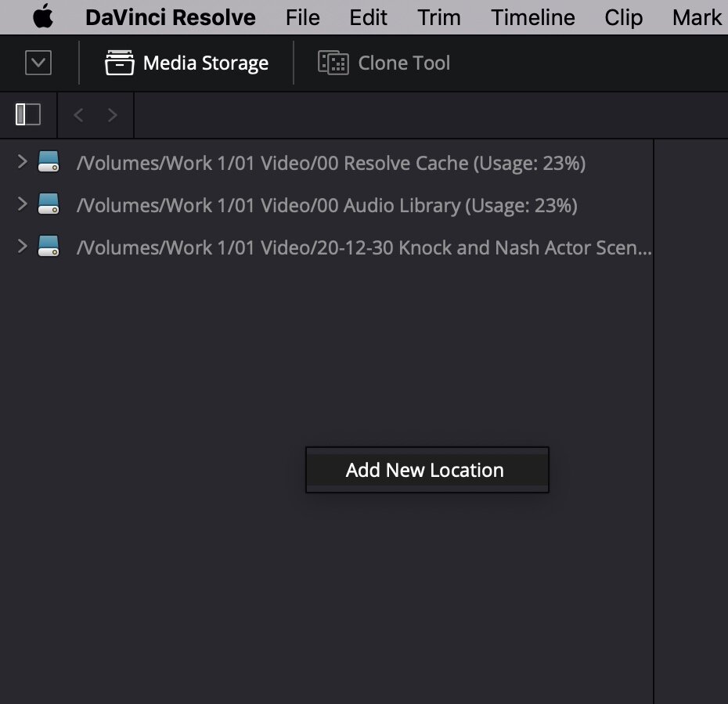Click the drive icon for 00 Audio Library
This screenshot has width=728, height=704.
coord(49,204)
